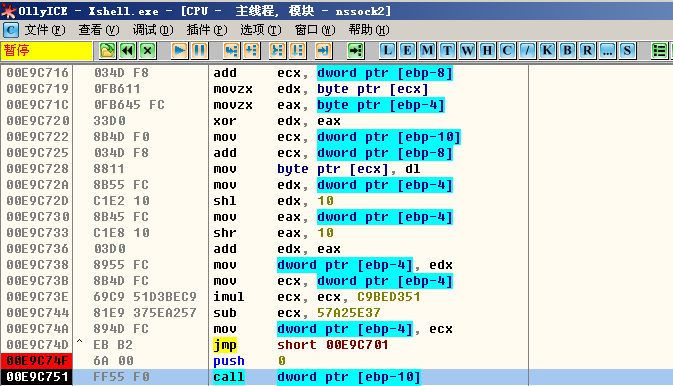The image size is (673, 386).
Task: Click the yellow 暂停 status field
Action: click(x=46, y=51)
